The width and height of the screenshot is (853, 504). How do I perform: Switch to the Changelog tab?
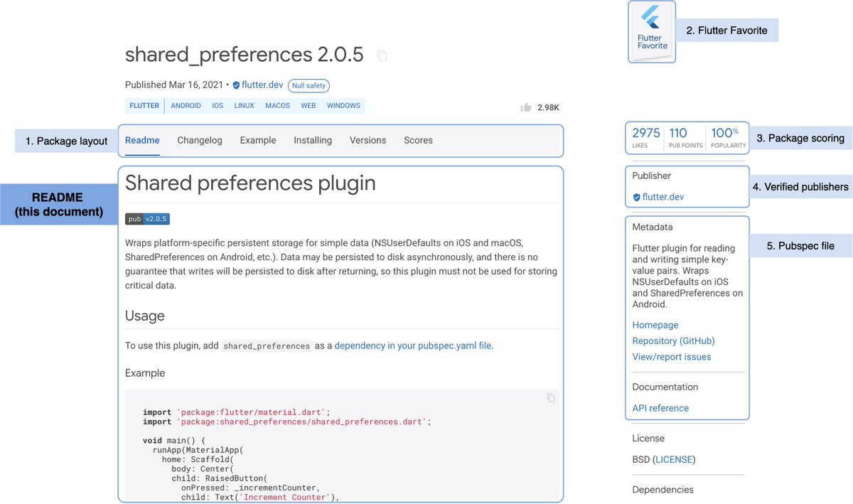(200, 140)
